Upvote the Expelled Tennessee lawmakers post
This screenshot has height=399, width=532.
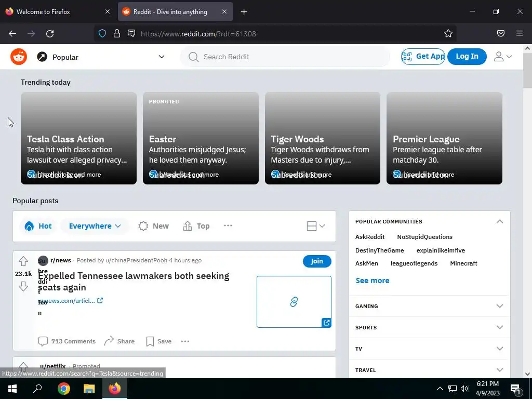pos(23,261)
